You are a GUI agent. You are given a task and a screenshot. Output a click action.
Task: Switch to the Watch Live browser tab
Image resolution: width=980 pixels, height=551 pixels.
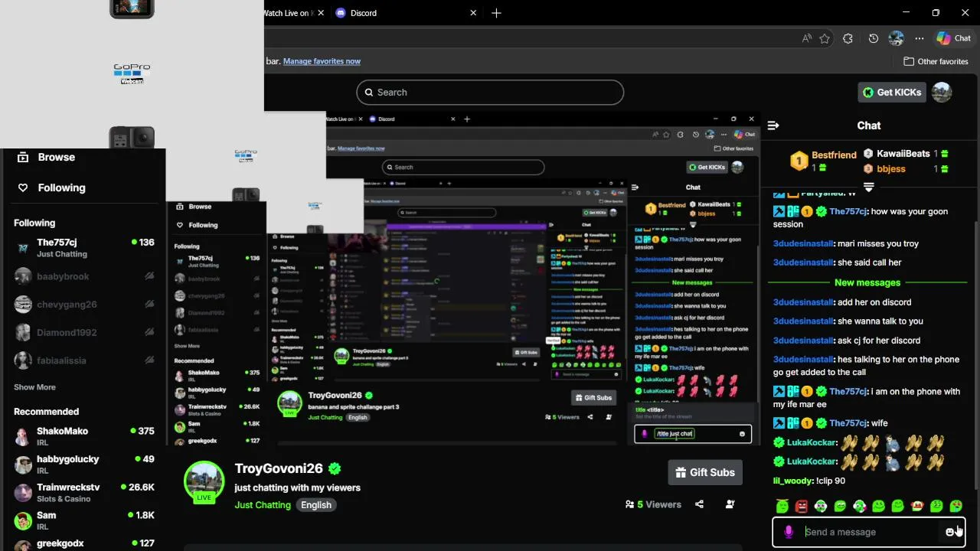tap(287, 13)
